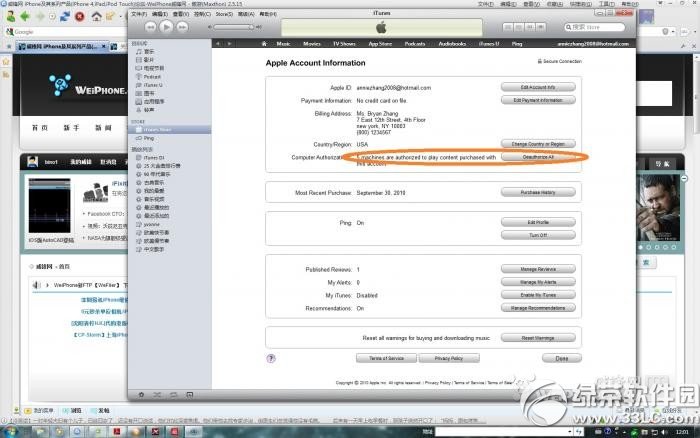Turn Off Ping
Screen dimensions: 700x438
click(538, 235)
